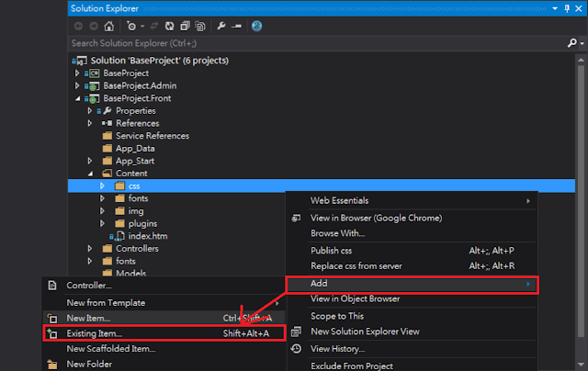Screen dimensions: 588x371
Task: Open Properties with the wrench icon
Action: [221, 27]
